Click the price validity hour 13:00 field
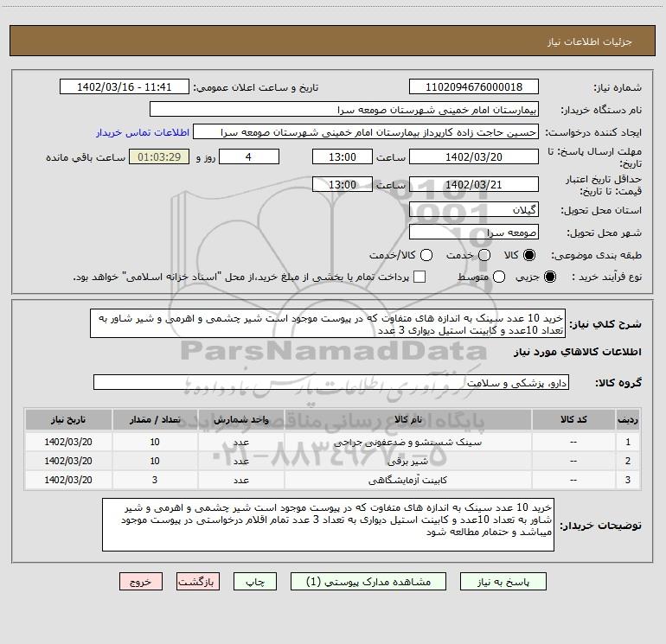Viewport: 666px width, 644px height. [343, 184]
